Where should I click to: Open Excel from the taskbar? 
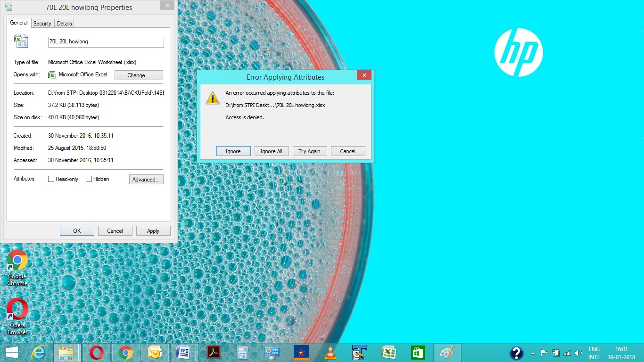click(x=389, y=353)
